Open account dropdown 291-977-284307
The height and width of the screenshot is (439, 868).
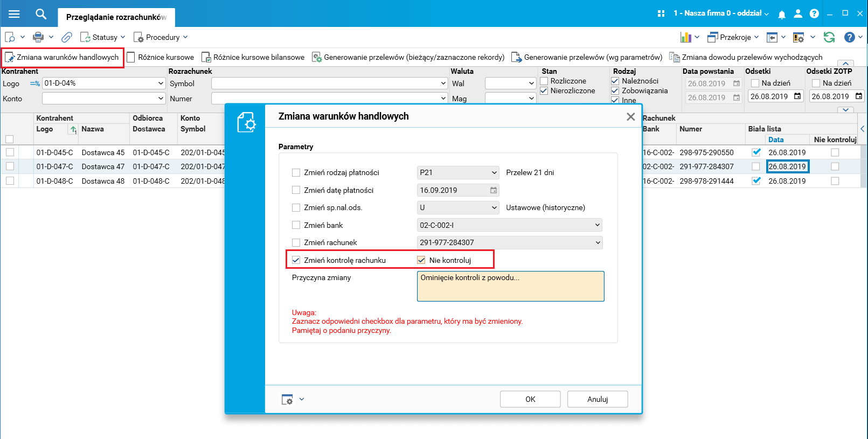pos(510,242)
